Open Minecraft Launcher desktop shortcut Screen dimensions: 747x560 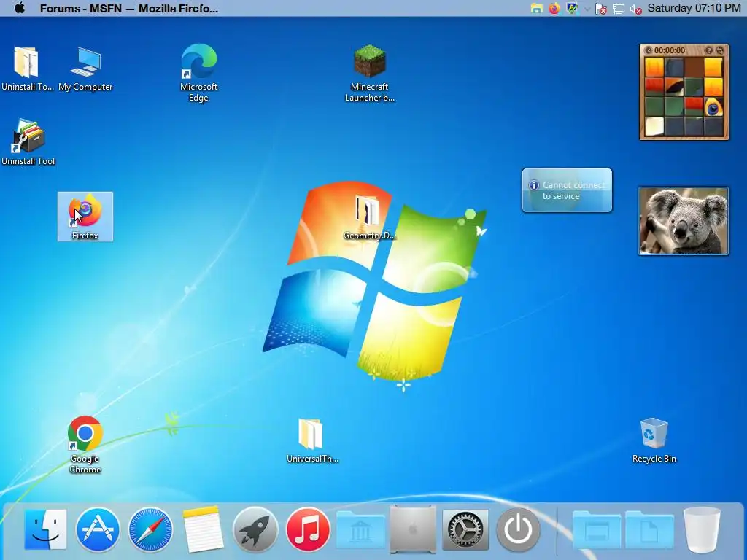point(370,73)
